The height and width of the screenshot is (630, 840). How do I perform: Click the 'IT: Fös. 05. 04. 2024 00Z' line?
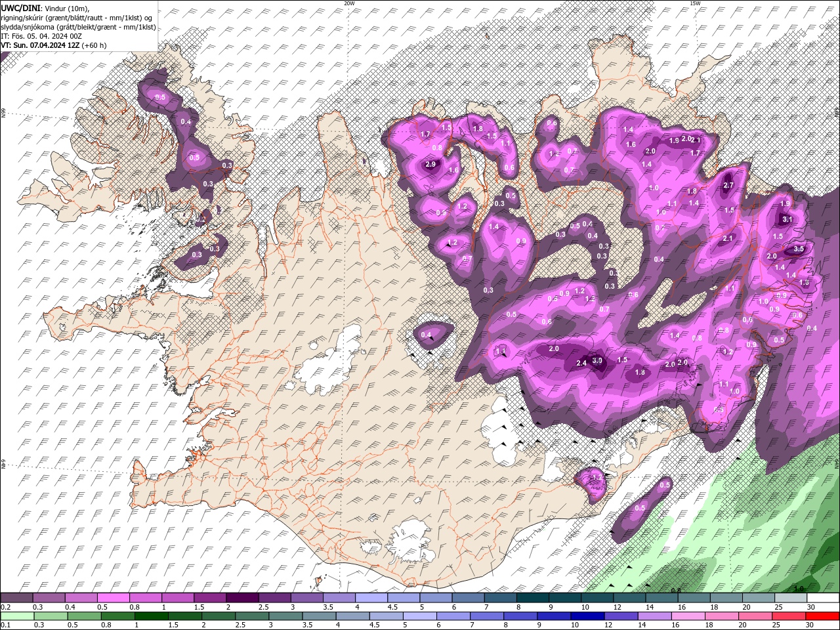coord(41,36)
